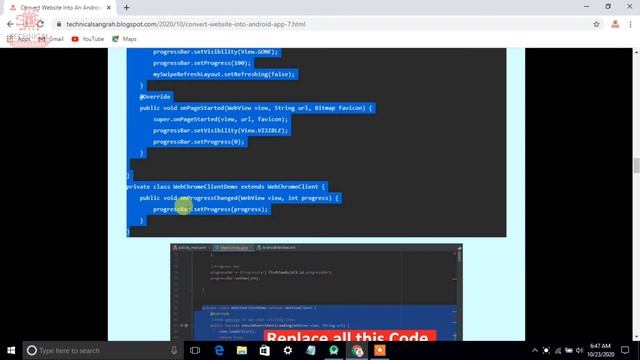Open the Gmail bookmark
This screenshot has height=360, width=640.
[x=51, y=39]
